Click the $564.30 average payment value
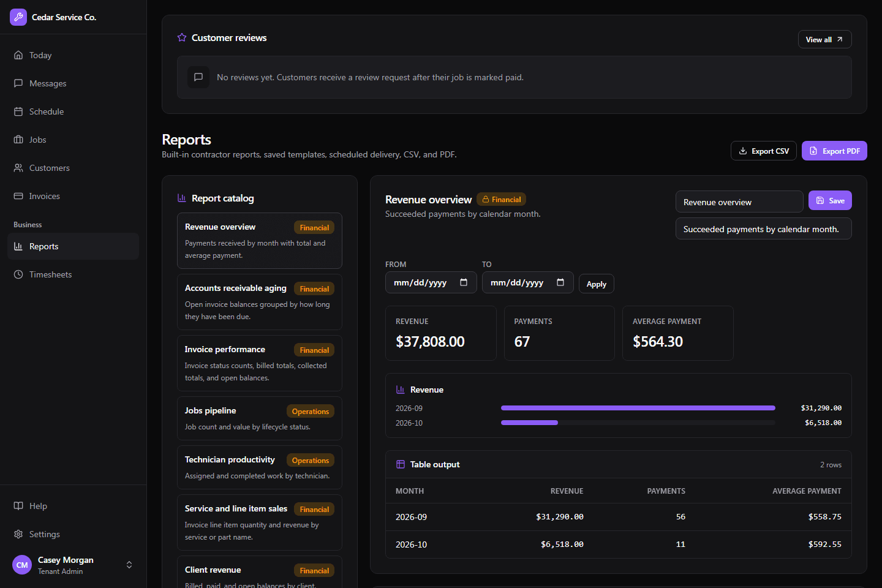Image resolution: width=882 pixels, height=588 pixels. pyautogui.click(x=658, y=342)
